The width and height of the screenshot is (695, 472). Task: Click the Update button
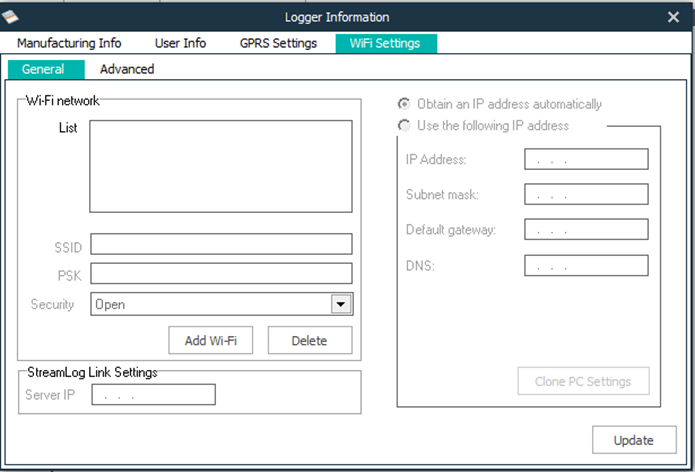click(x=634, y=440)
